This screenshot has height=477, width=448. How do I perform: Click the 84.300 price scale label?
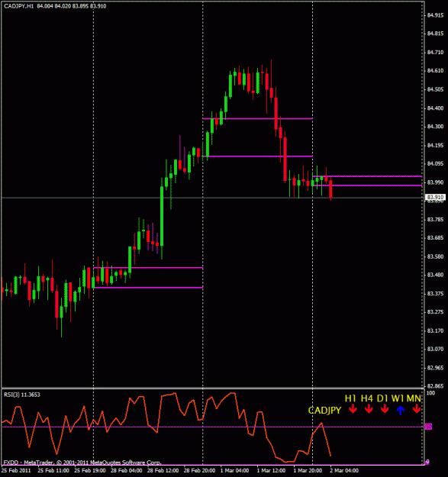pyautogui.click(x=435, y=126)
